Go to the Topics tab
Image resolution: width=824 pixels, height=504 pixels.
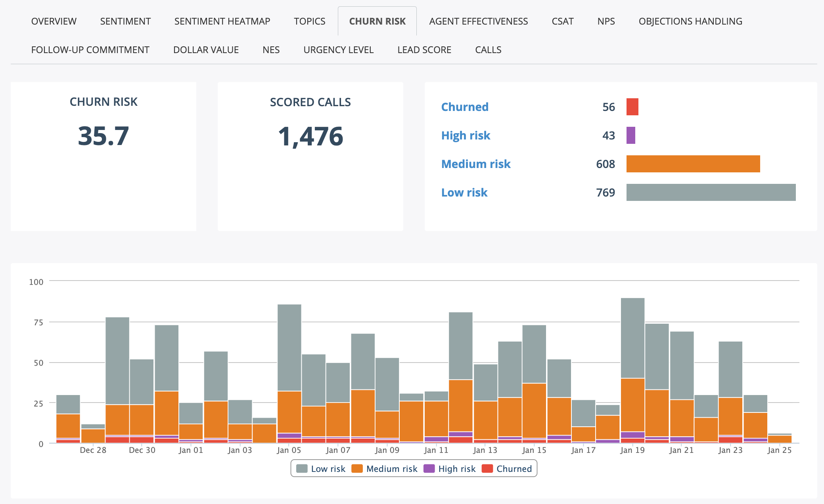(x=310, y=21)
